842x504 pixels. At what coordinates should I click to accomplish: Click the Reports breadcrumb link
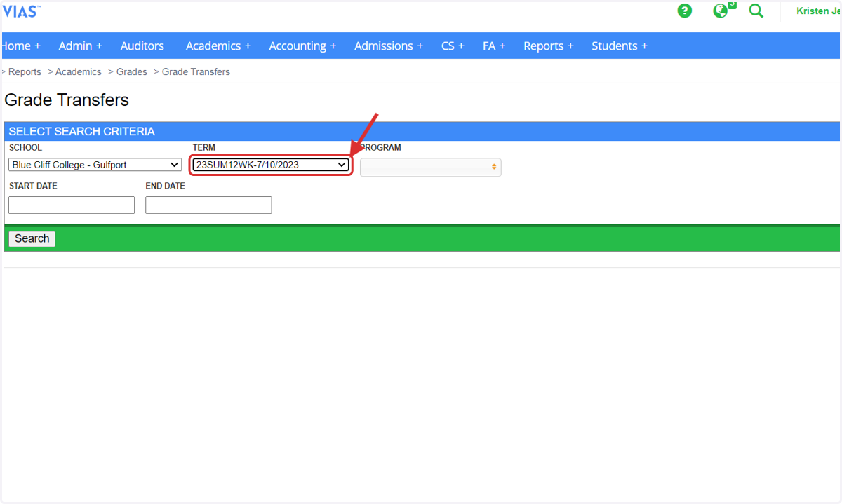25,72
